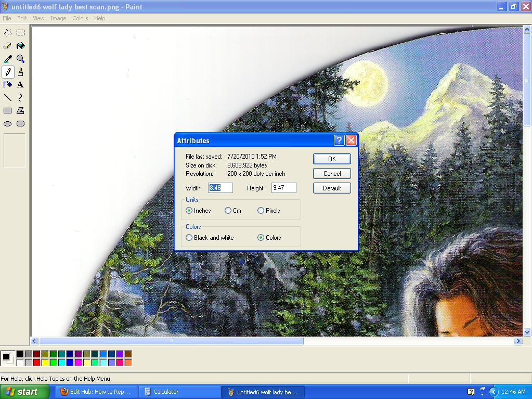
Task: Select the Curve tool
Action: tap(21, 98)
